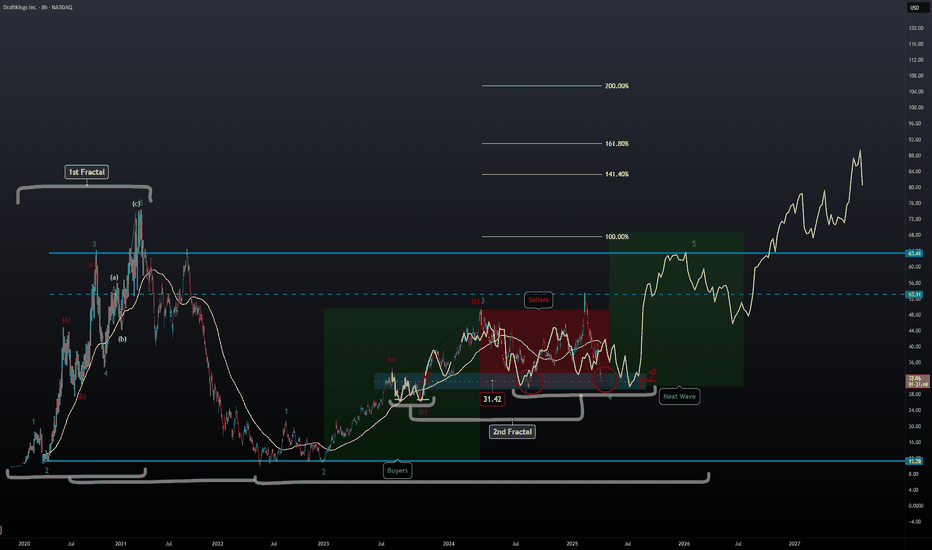This screenshot has width=932, height=550.
Task: Click 40.00 on the price scale
Action: point(916,347)
